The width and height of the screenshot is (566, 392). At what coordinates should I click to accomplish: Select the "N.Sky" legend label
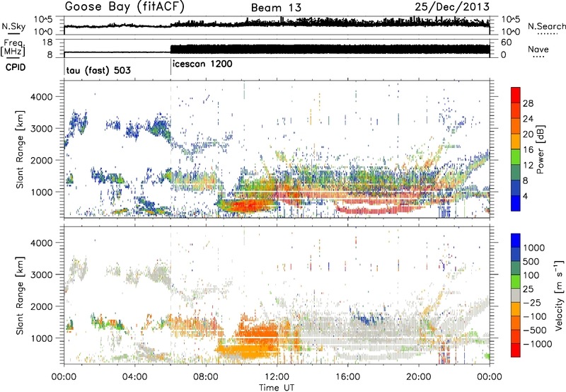(x=13, y=26)
